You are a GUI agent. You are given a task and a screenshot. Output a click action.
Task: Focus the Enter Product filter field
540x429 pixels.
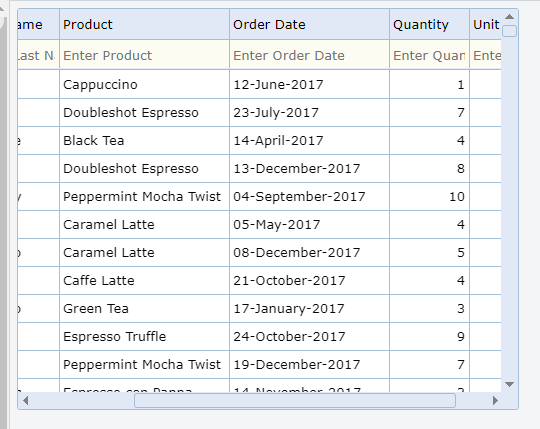tap(144, 55)
